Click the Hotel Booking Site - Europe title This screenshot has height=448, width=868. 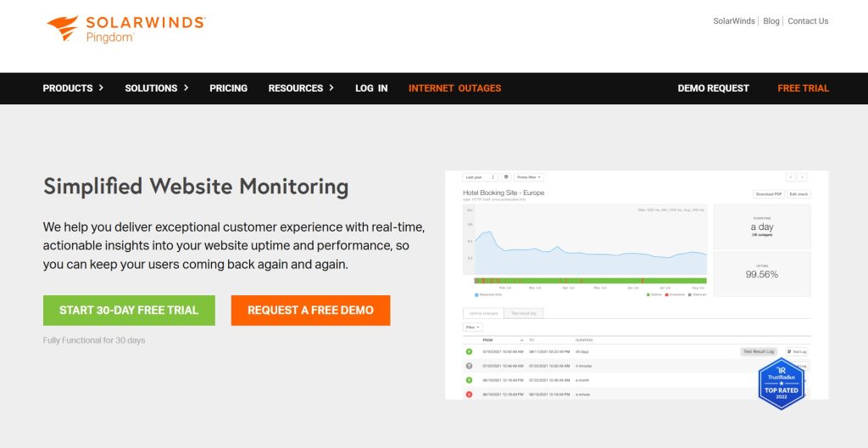pyautogui.click(x=504, y=193)
